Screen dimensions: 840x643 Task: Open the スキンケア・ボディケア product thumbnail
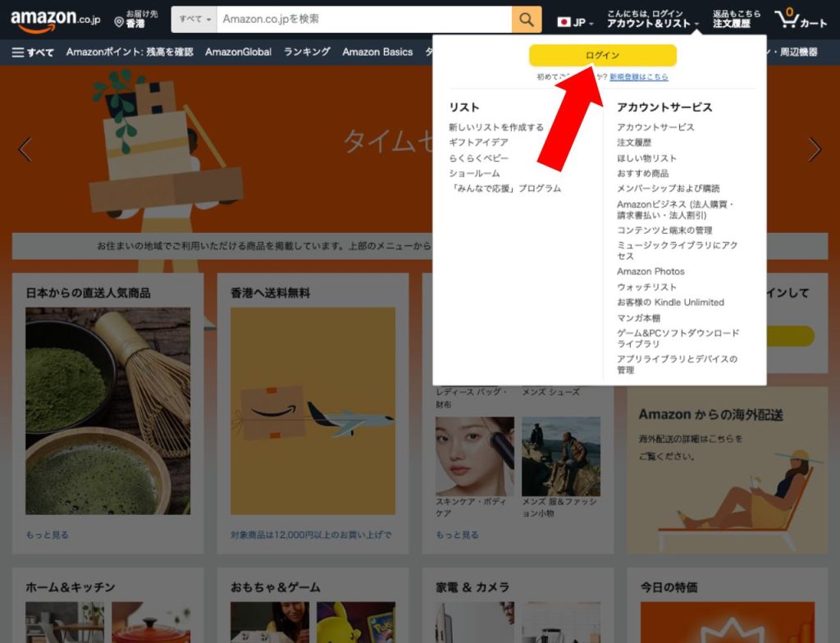474,455
